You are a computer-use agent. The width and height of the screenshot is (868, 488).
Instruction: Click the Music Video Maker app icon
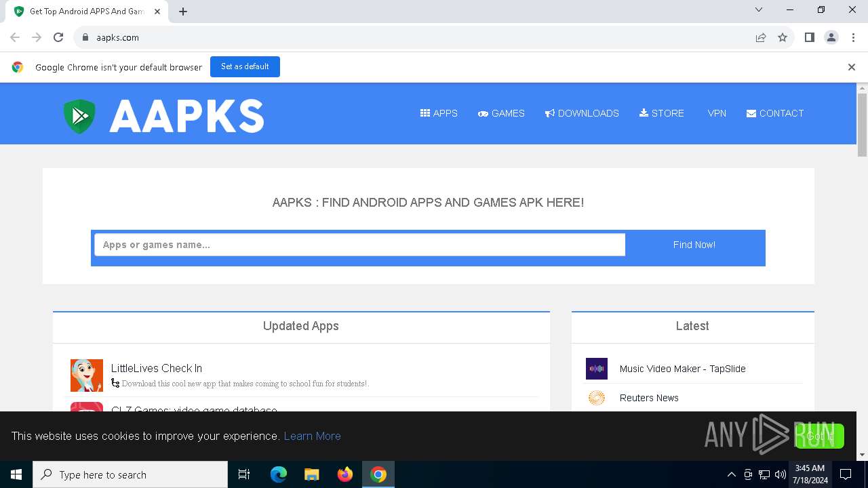click(x=597, y=369)
